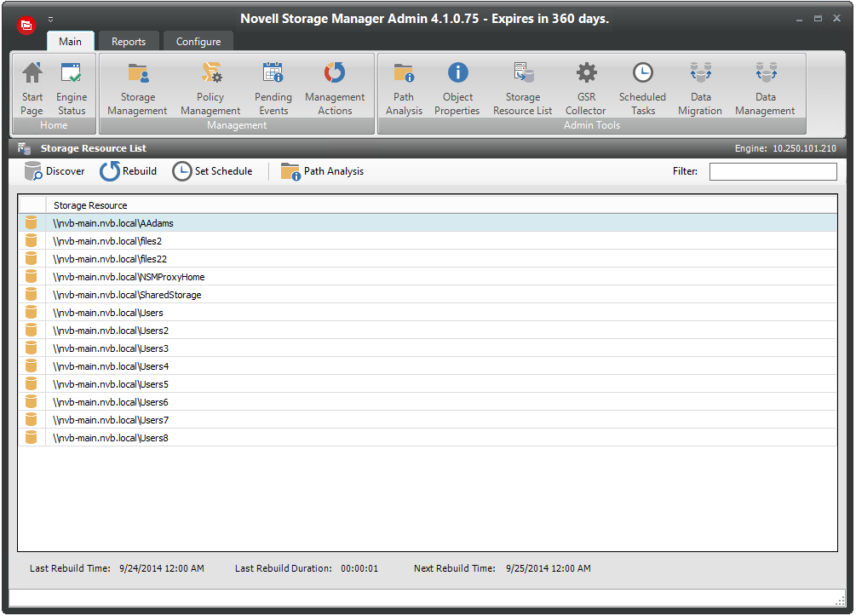Select the \\nvb-main.nvb.local\Users6 row
This screenshot has height=616, width=856.
(x=428, y=402)
